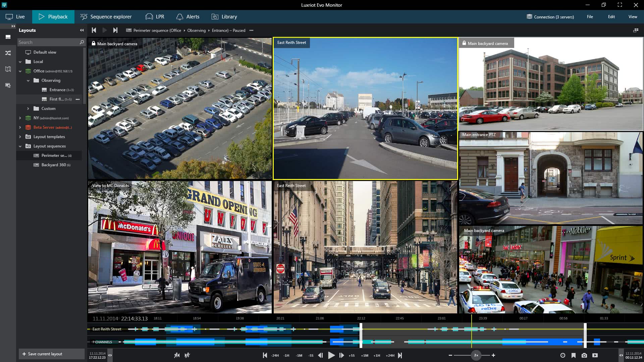This screenshot has height=362, width=644.
Task: Click the bookmark icon in playback controls
Action: click(574, 355)
